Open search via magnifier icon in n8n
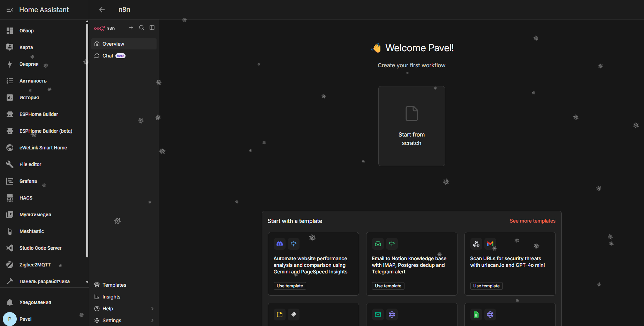The image size is (644, 326). (142, 28)
